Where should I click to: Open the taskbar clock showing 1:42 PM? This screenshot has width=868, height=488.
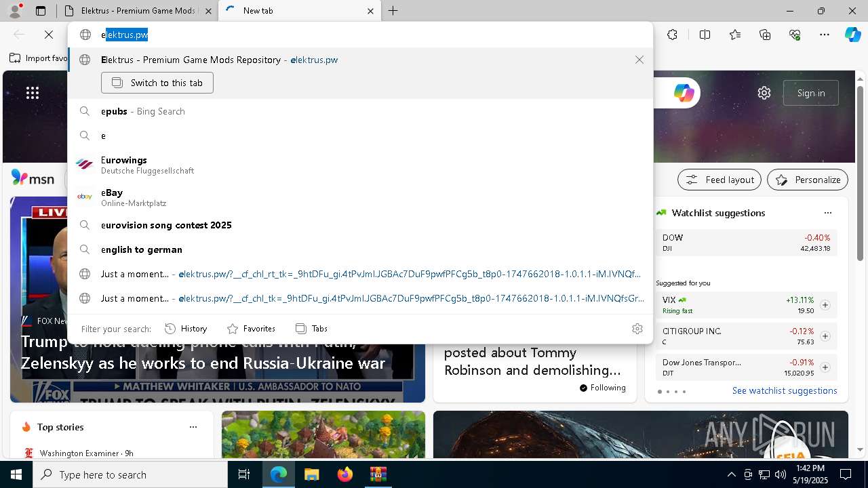click(x=809, y=474)
